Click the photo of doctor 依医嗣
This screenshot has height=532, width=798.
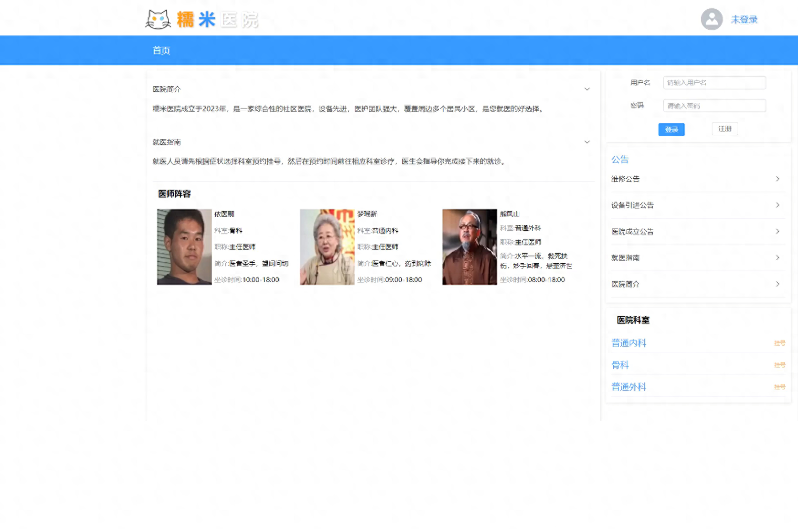click(x=184, y=247)
